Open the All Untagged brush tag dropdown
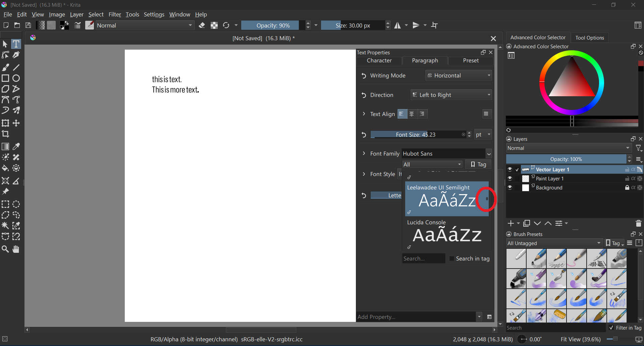This screenshot has width=644, height=346. [554, 243]
